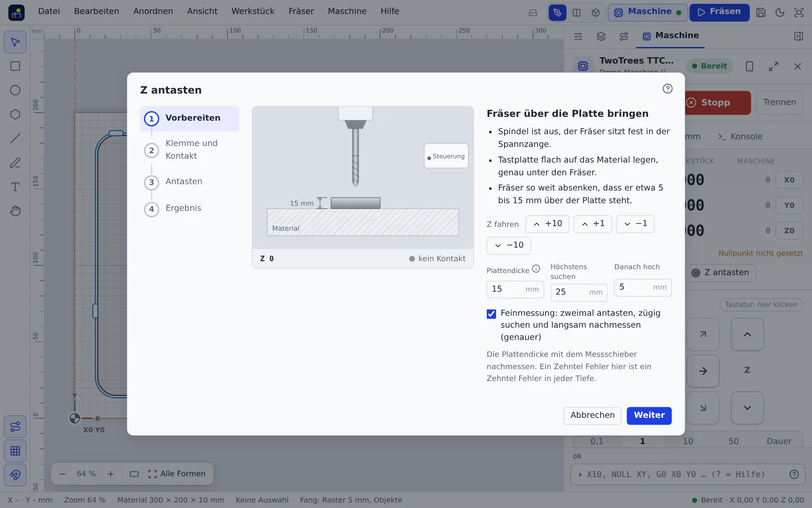Screen dimensions: 812x508
Task: Select the rectangle shape tool
Action: (x=15, y=66)
